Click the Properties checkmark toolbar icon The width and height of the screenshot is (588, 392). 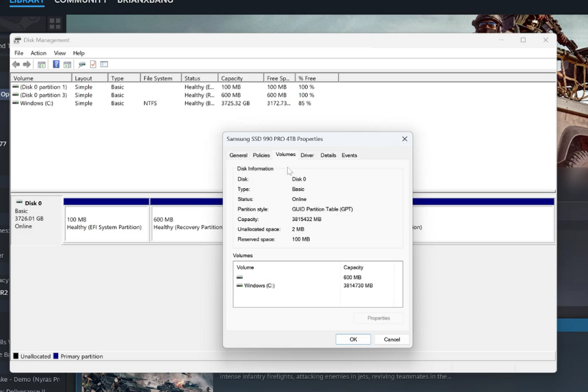click(x=93, y=64)
